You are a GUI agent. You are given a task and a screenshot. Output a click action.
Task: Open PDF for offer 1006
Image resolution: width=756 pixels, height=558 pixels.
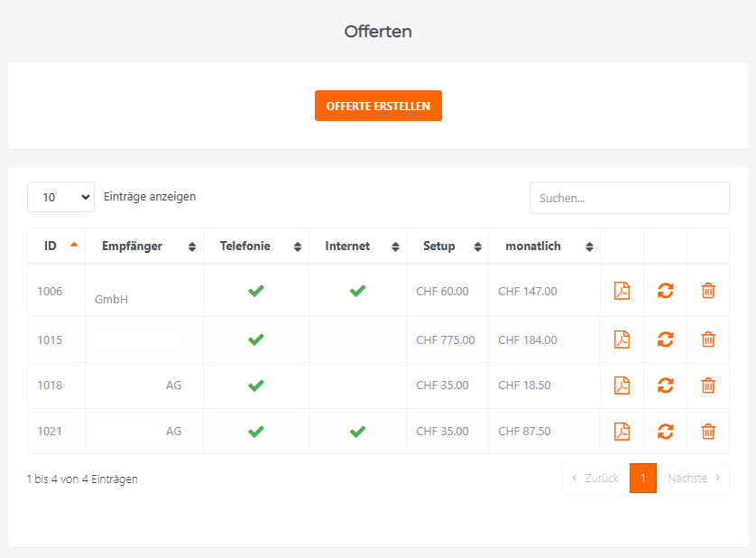pos(622,291)
